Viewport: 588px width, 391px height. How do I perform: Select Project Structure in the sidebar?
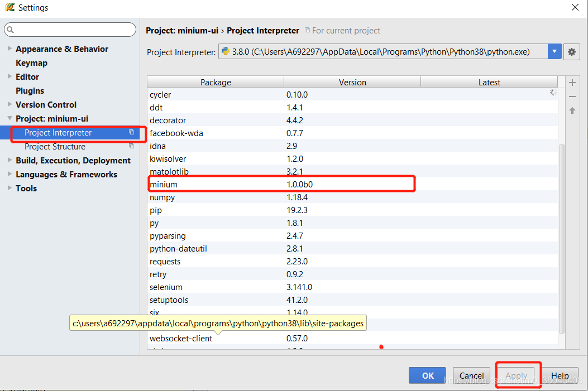(55, 147)
